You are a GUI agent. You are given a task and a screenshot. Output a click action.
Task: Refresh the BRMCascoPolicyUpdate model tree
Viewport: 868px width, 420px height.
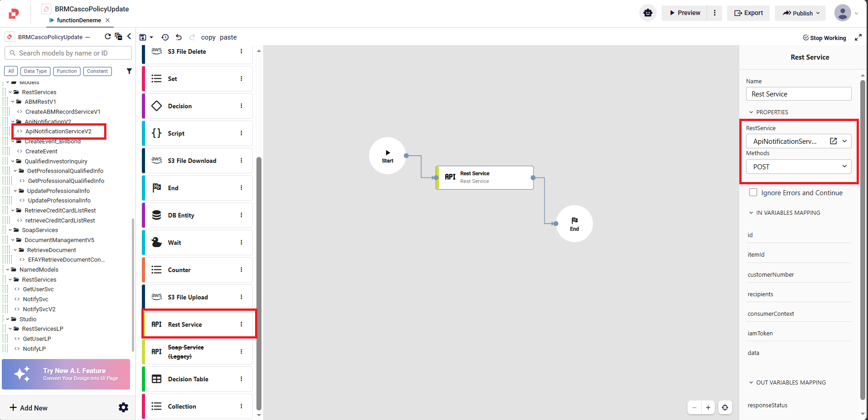108,36
